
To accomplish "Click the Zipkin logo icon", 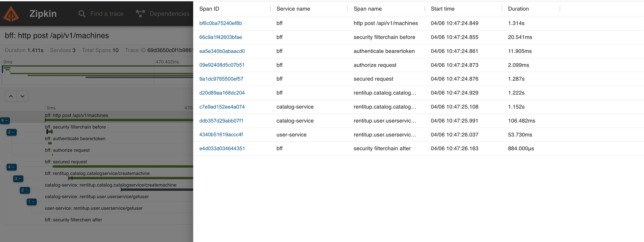I will coord(11,14).
